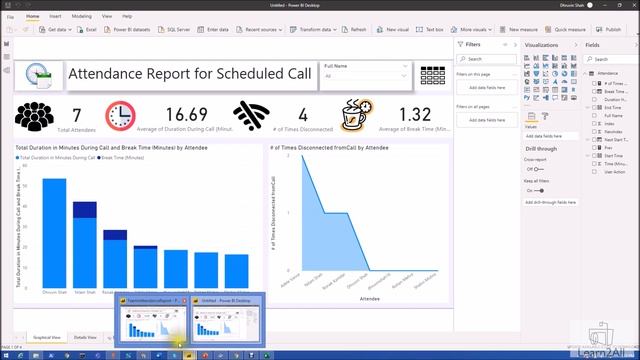Image resolution: width=640 pixels, height=360 pixels.
Task: Click the Filters pane search box
Action: [x=487, y=59]
